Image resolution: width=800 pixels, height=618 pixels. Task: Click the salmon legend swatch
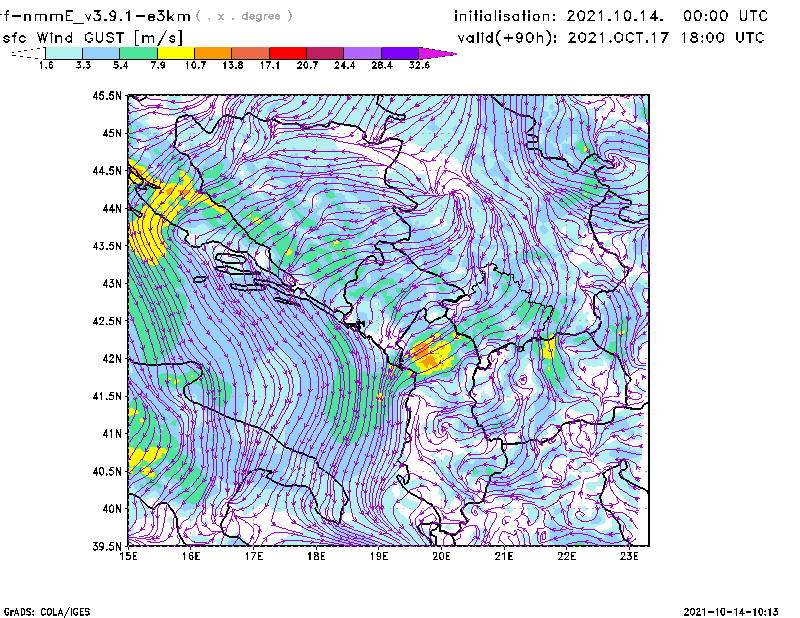click(x=251, y=53)
